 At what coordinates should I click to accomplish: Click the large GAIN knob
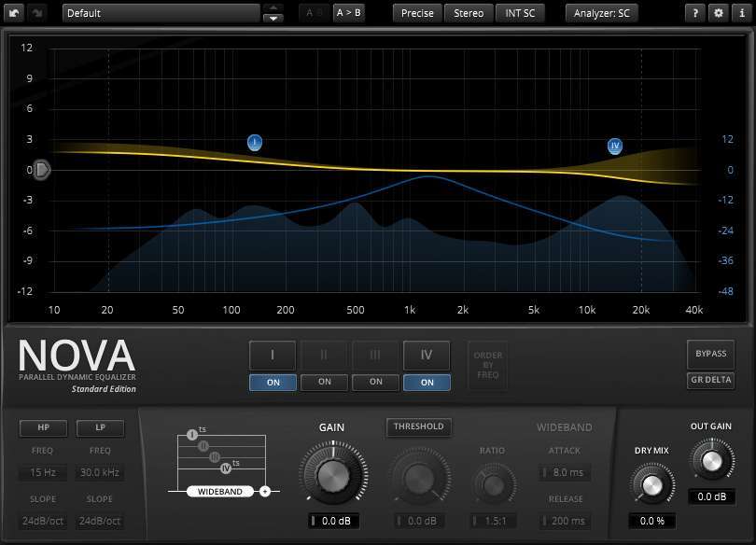point(331,475)
